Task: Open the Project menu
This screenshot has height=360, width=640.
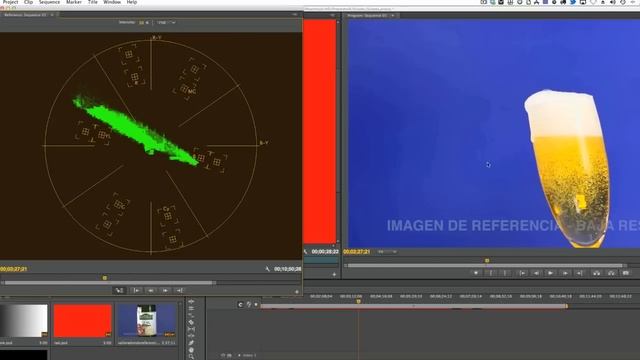Action: pos(10,2)
